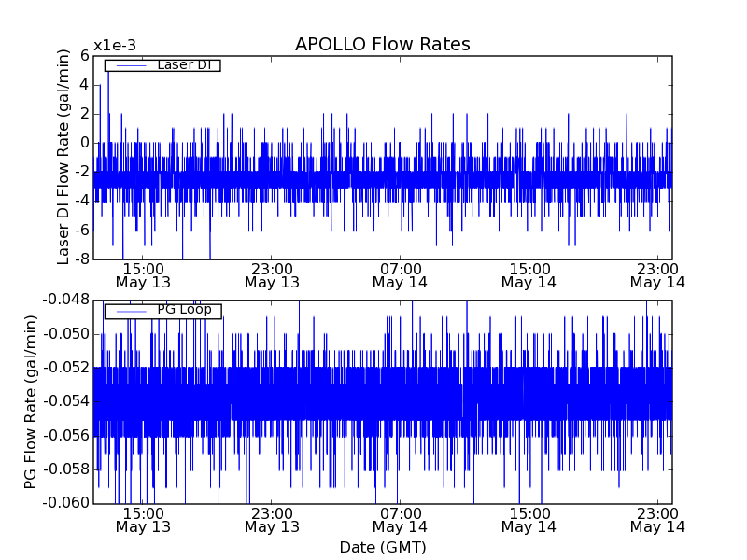Select lower plot's "23:00 May 13" tick label
The height and width of the screenshot is (560, 747).
point(272,520)
